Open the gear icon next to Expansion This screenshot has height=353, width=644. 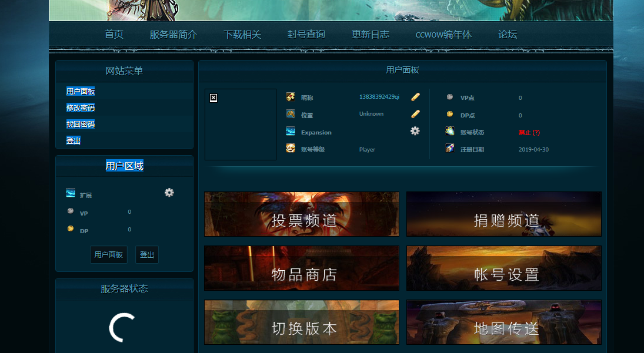coord(415,131)
